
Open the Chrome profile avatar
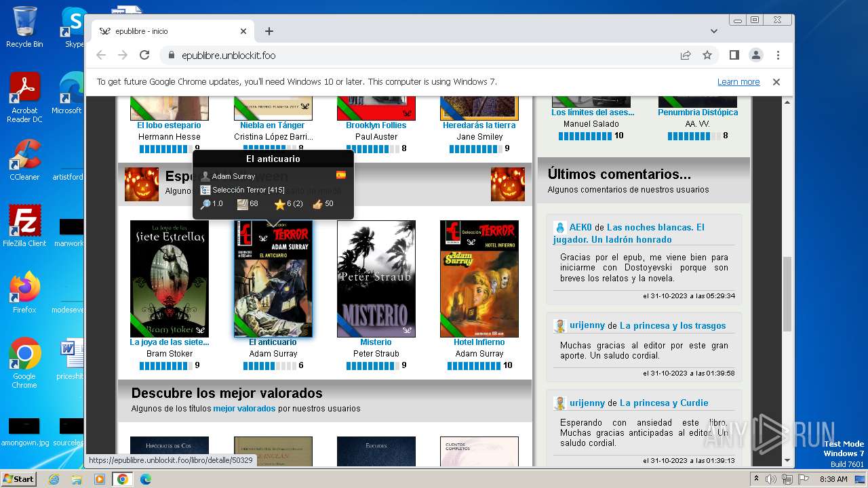point(755,55)
